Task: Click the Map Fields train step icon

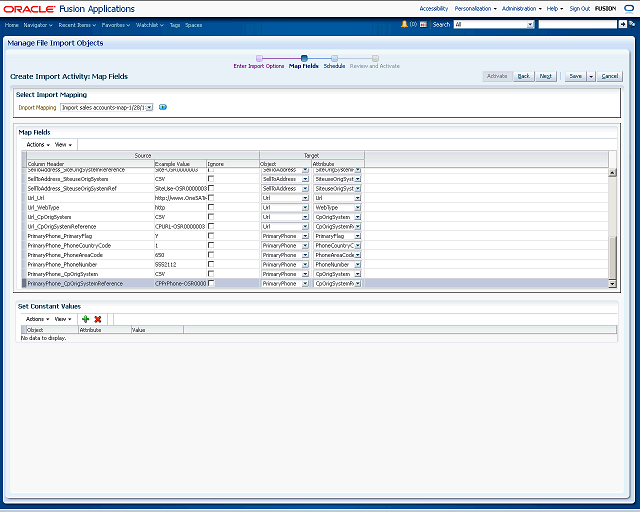Action: (304, 58)
